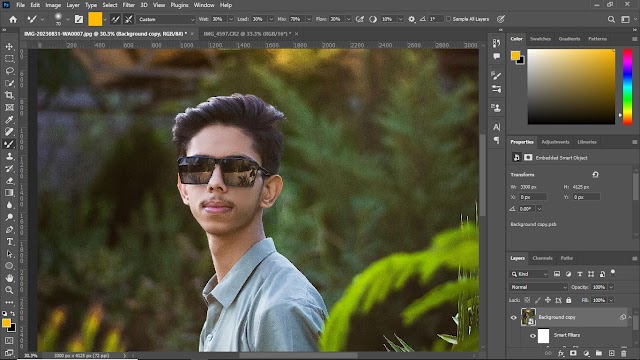
Task: Select the Rectangular Marquee tool
Action: (9, 59)
